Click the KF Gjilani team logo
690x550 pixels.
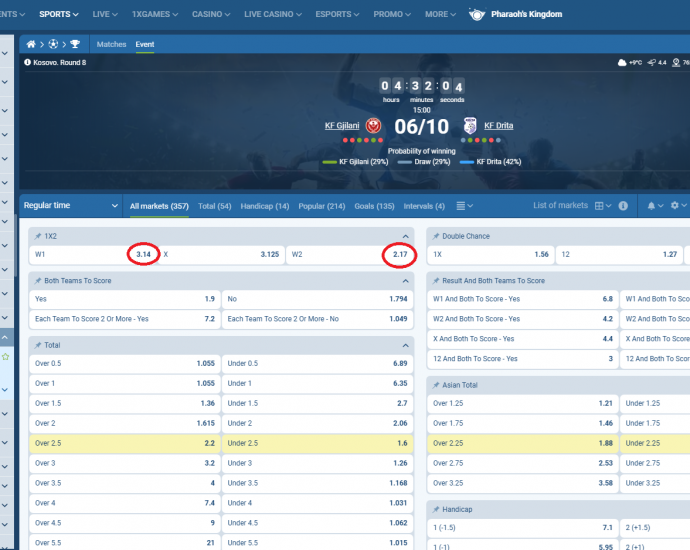372,126
